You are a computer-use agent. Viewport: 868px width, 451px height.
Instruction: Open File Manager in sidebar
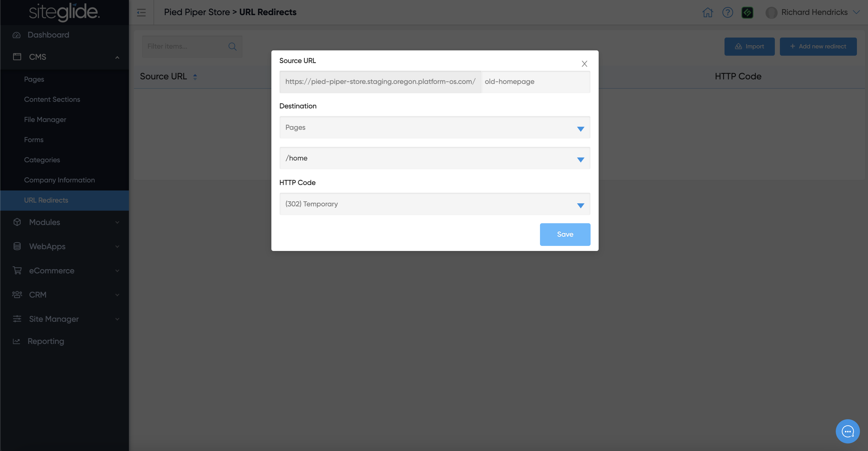point(45,119)
